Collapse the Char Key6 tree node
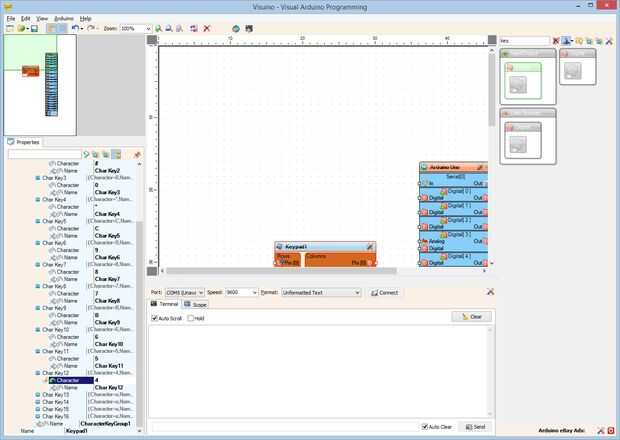 [x=38, y=243]
